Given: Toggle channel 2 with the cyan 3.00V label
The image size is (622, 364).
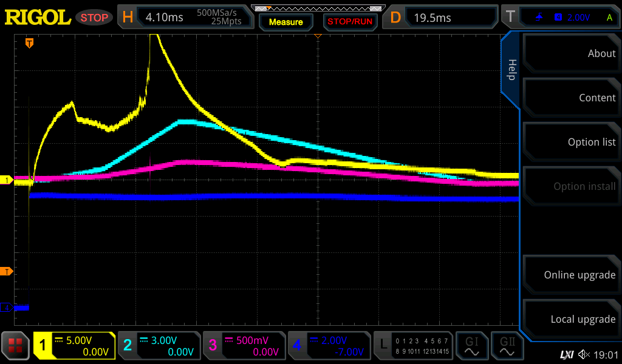Looking at the screenshot, I should point(158,346).
